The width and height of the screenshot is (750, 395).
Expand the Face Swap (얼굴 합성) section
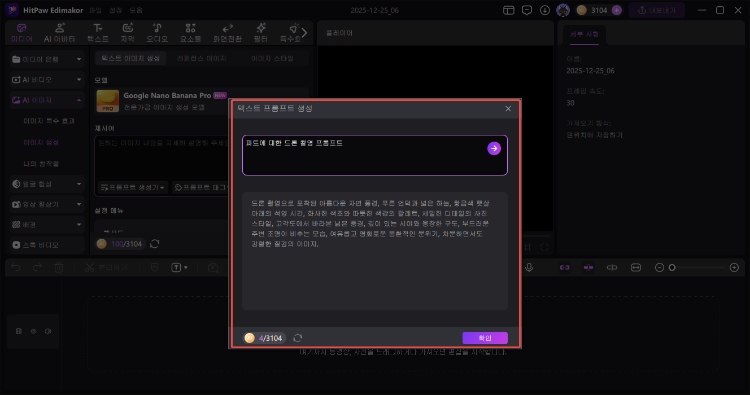tap(46, 184)
